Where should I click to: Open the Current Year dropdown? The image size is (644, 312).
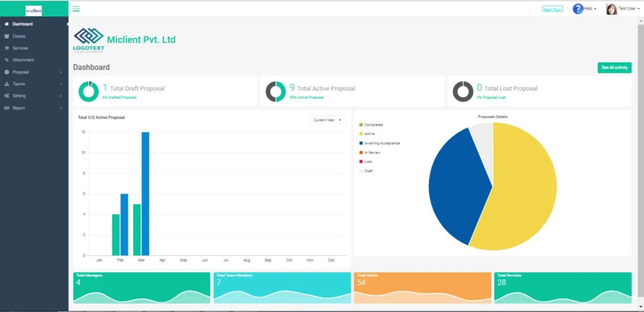pos(328,120)
